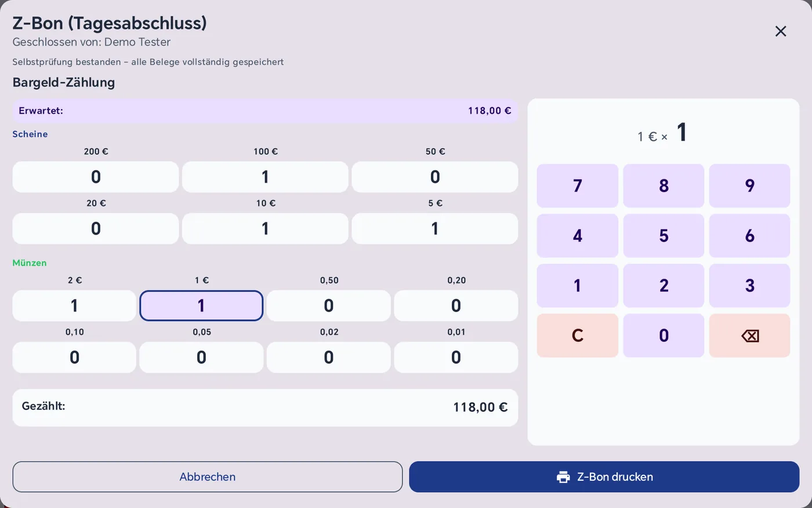Screen dimensions: 812x508
Task: Tap keypad digit 5
Action: tap(664, 236)
